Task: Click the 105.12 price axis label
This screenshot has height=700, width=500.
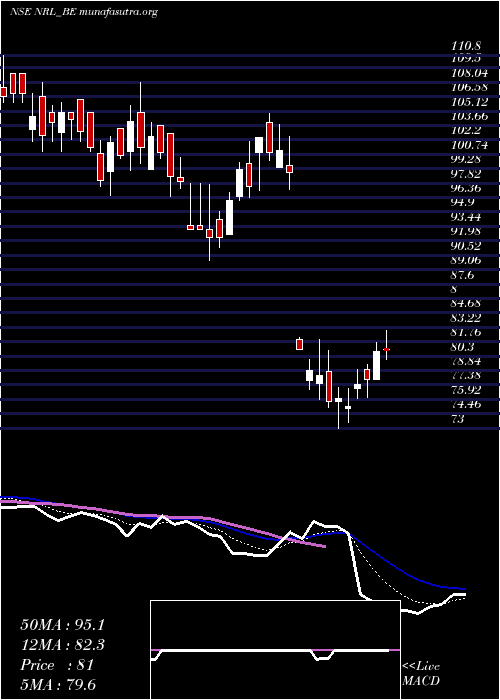Action: click(x=470, y=102)
